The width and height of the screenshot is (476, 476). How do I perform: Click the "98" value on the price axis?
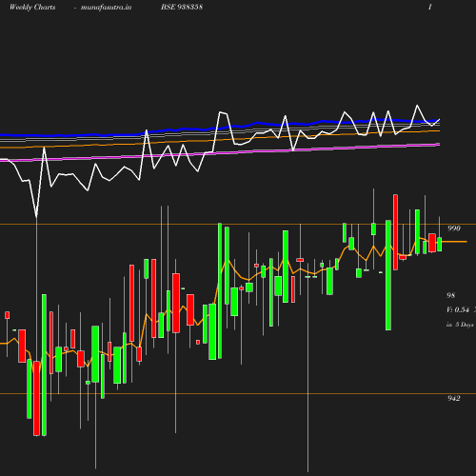[451, 295]
